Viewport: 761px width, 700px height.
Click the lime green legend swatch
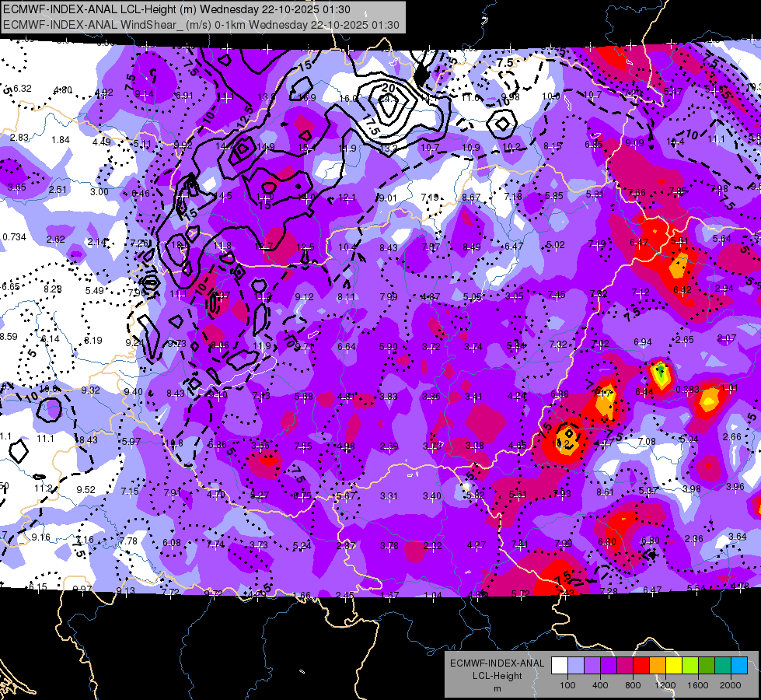click(690, 665)
